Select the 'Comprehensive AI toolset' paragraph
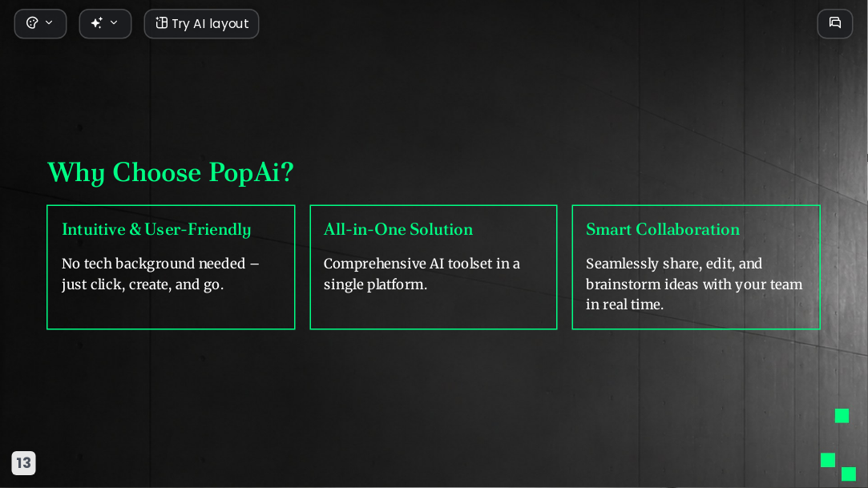 pos(422,274)
